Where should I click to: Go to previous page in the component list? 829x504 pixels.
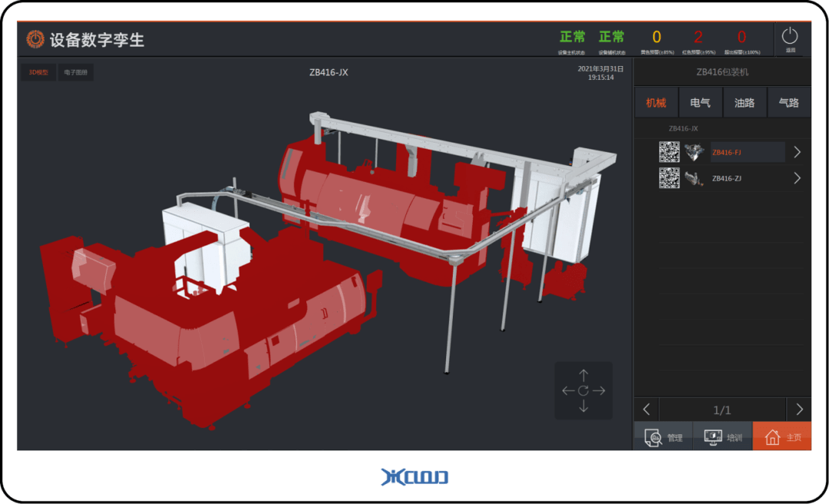click(x=646, y=410)
